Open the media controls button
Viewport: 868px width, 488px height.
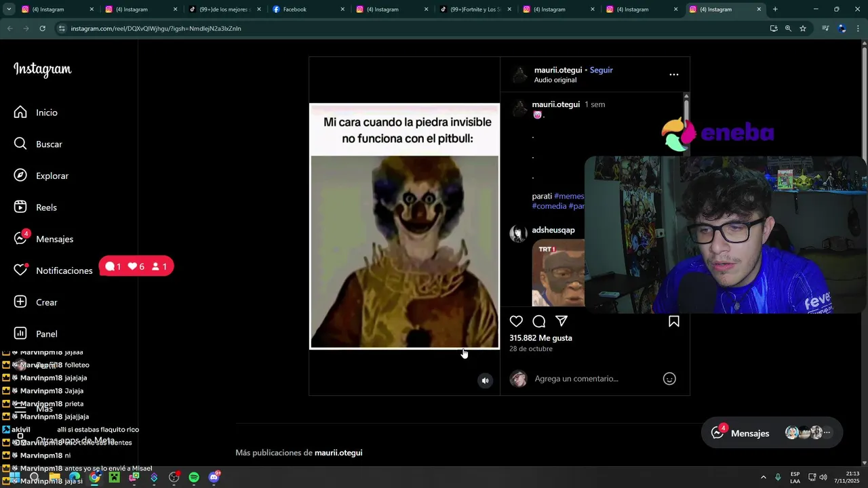tap(825, 28)
